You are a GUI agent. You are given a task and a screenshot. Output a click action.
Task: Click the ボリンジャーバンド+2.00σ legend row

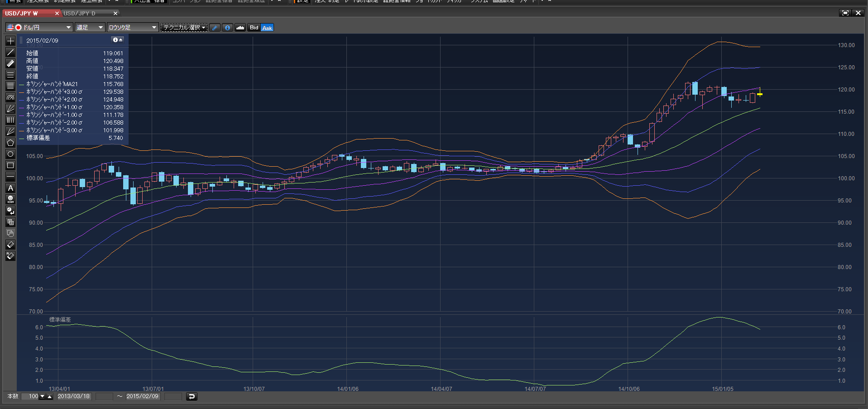pyautogui.click(x=72, y=100)
